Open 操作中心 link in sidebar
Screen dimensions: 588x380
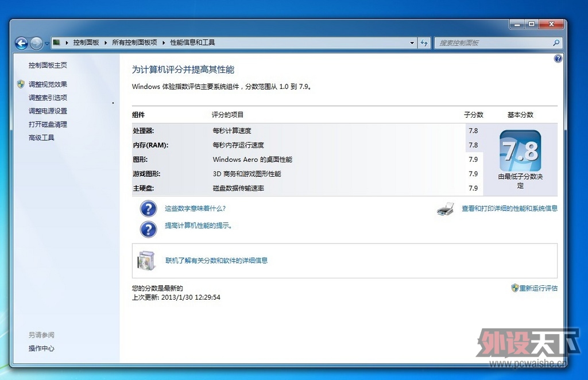(41, 348)
